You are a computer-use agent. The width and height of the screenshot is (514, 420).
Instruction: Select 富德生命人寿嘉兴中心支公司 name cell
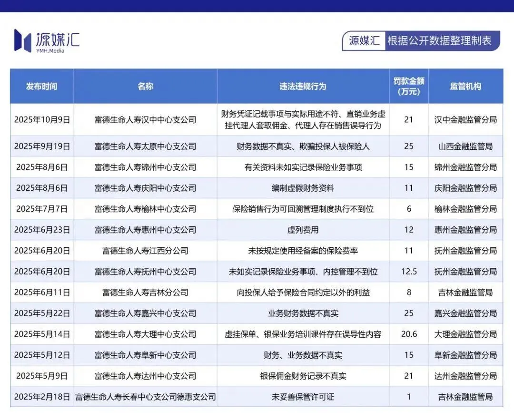(146, 313)
